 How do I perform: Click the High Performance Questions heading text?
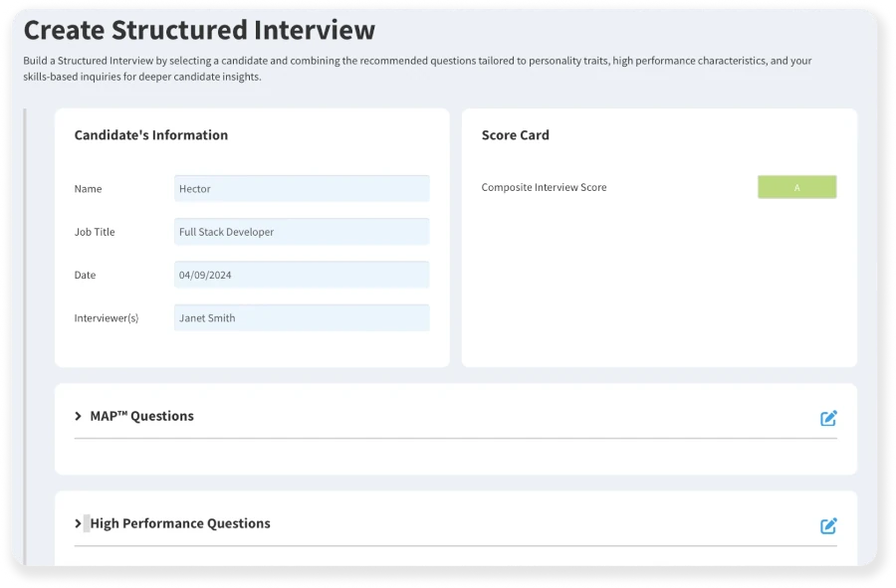point(180,523)
